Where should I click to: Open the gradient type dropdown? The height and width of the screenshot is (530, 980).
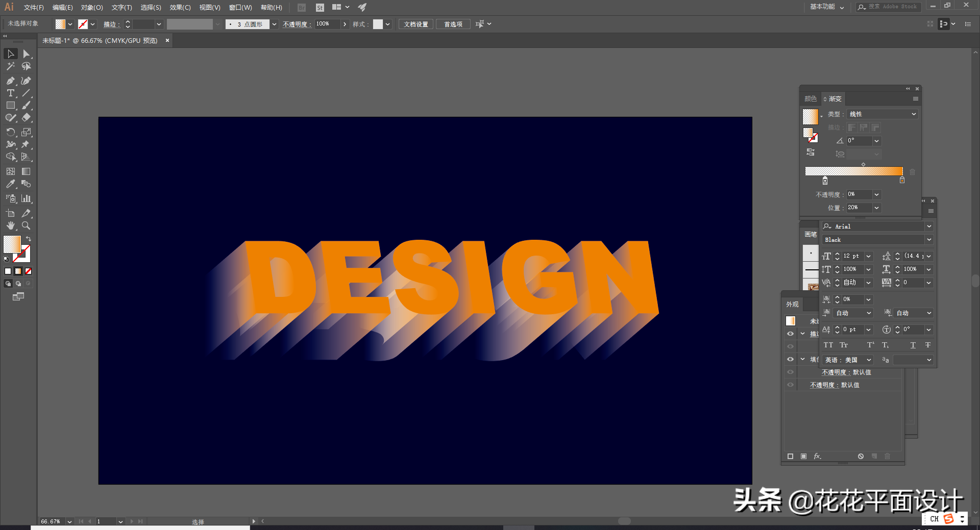[x=882, y=114]
